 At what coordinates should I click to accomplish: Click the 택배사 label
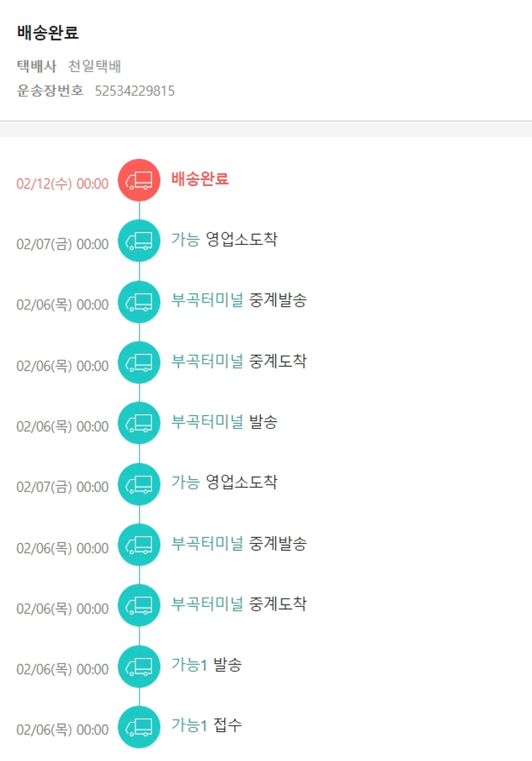pyautogui.click(x=37, y=67)
